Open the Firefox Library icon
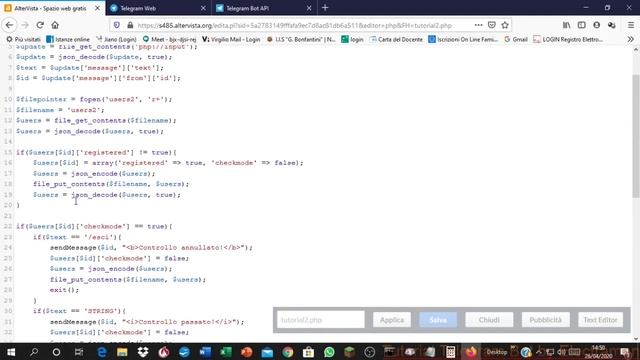The width and height of the screenshot is (640, 360). [x=567, y=25]
